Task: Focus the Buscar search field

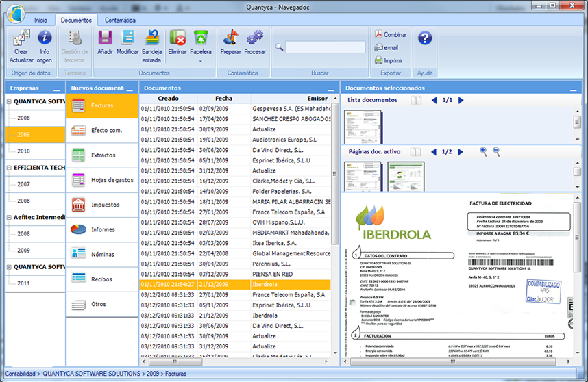Action: (x=325, y=47)
